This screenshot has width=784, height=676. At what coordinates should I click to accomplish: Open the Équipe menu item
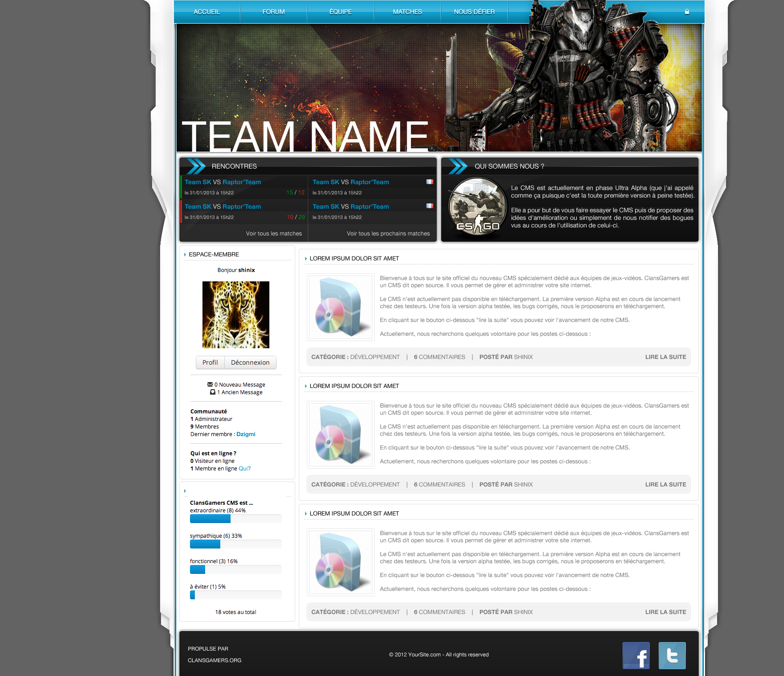coord(341,12)
